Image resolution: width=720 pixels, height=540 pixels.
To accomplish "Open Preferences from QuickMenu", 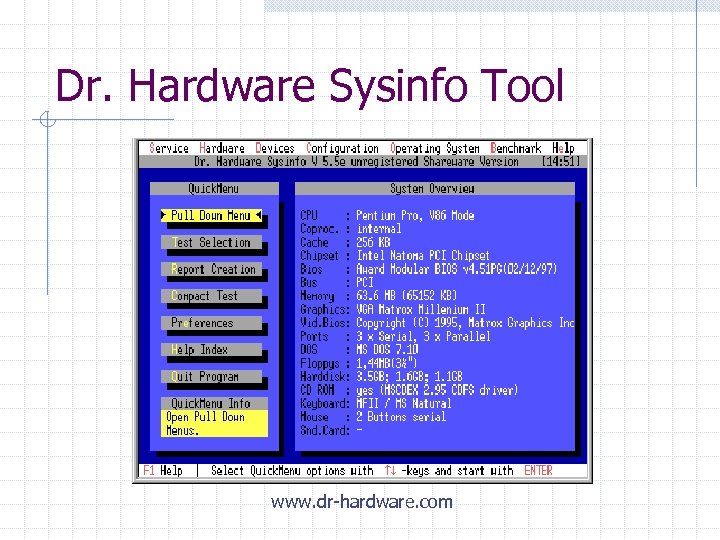I will pos(211,323).
